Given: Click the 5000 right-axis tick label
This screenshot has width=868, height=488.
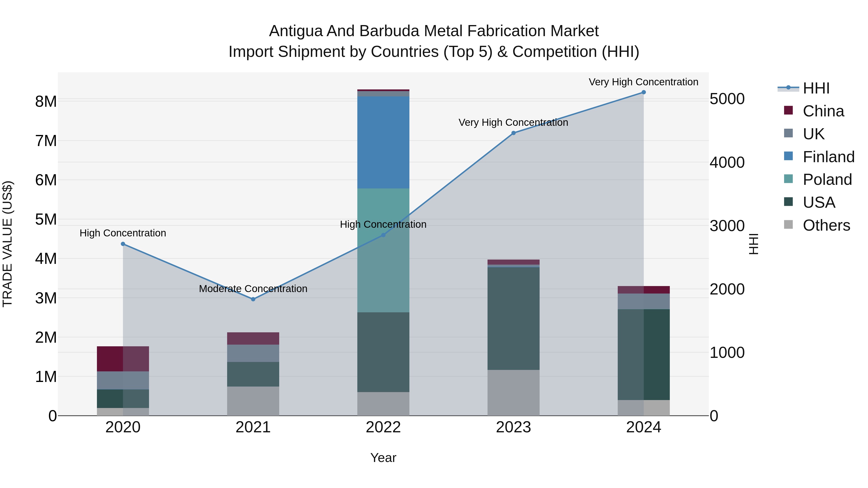Looking at the screenshot, I should coord(727,99).
